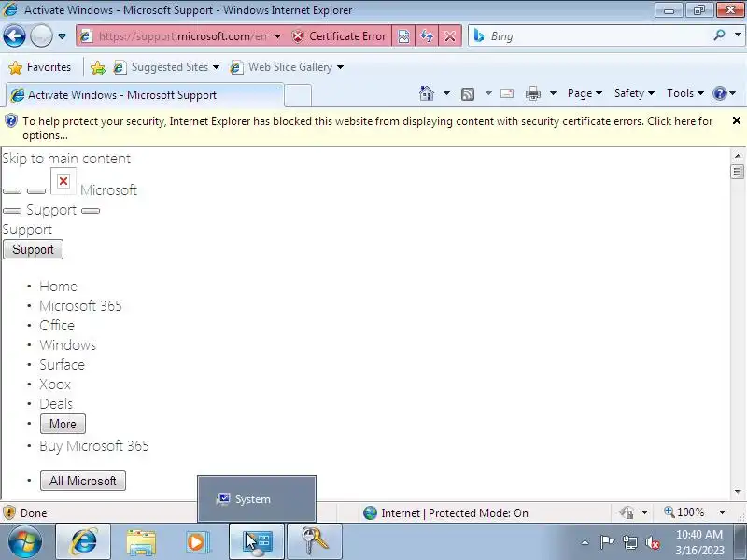747x560 pixels.
Task: Go back with the Back arrow button
Action: (x=14, y=35)
